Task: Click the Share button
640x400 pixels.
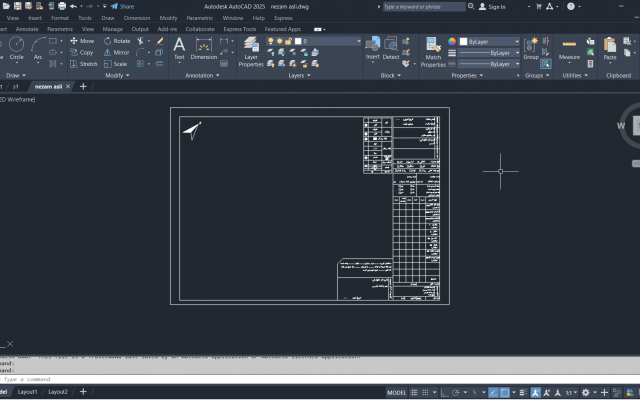Action: (122, 7)
